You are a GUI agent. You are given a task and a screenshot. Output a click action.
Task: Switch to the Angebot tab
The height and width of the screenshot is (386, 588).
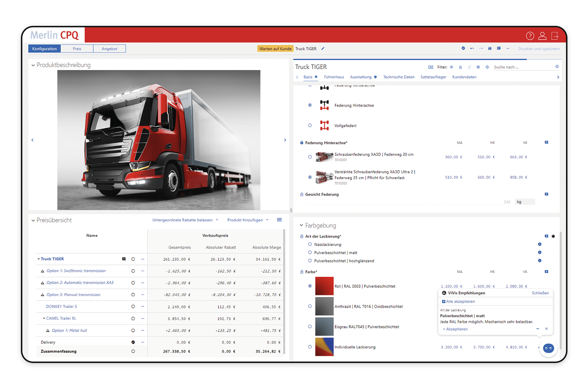coord(110,49)
